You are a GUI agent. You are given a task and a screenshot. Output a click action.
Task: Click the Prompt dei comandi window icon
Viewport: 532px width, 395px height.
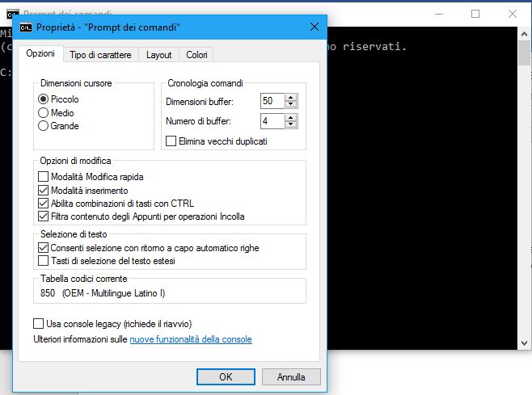point(11,13)
